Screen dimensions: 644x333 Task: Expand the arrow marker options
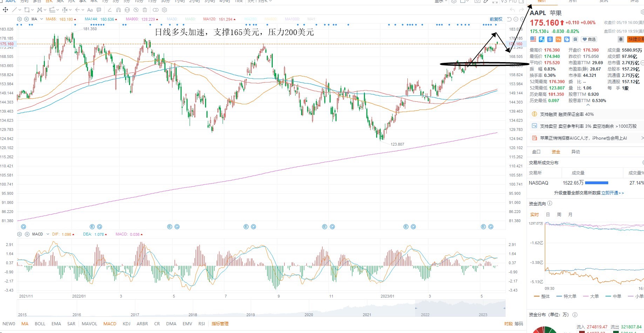point(83,10)
